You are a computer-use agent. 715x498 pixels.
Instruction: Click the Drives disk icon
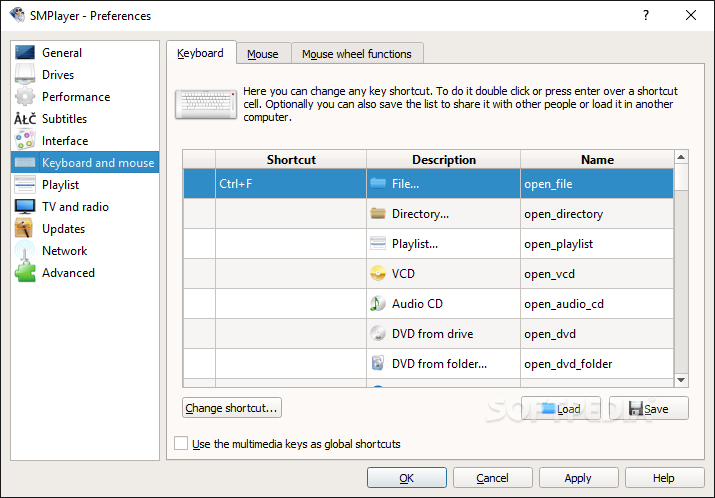pos(25,74)
